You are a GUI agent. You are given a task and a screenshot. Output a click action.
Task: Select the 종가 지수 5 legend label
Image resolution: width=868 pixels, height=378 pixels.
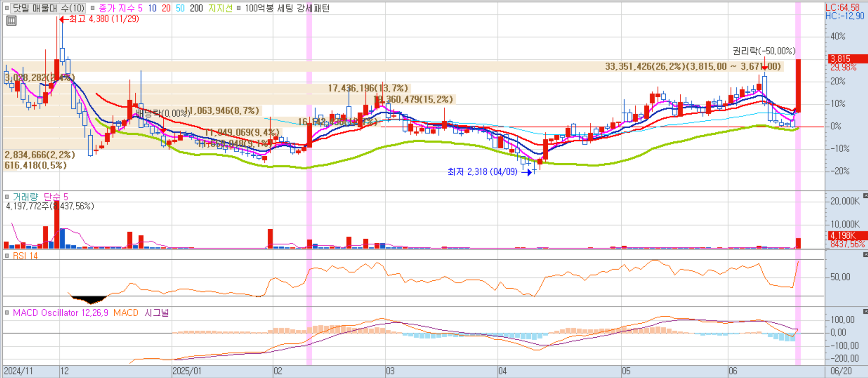pos(120,8)
